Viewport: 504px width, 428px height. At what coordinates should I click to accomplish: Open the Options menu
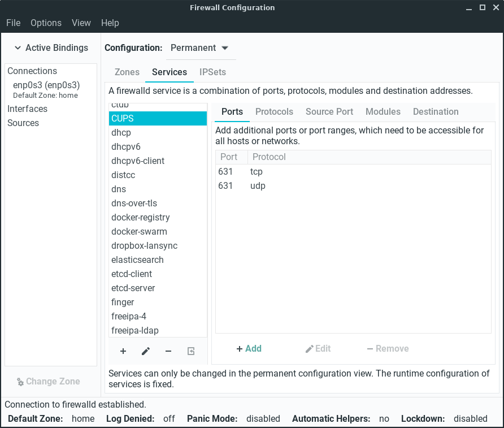click(46, 23)
